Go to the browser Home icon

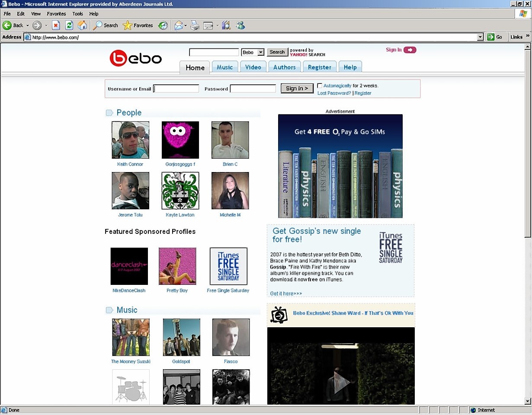click(x=82, y=26)
